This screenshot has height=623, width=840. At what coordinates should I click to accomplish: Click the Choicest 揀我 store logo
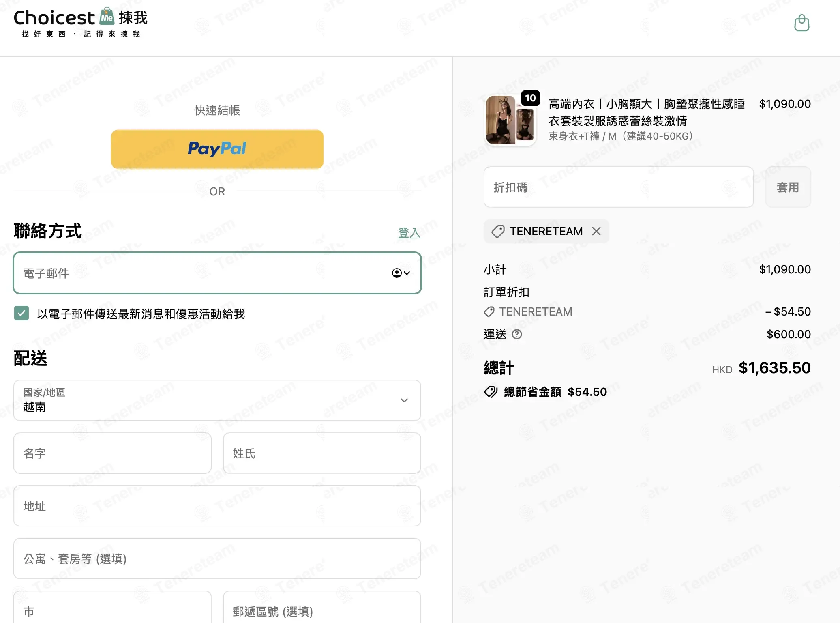(80, 23)
